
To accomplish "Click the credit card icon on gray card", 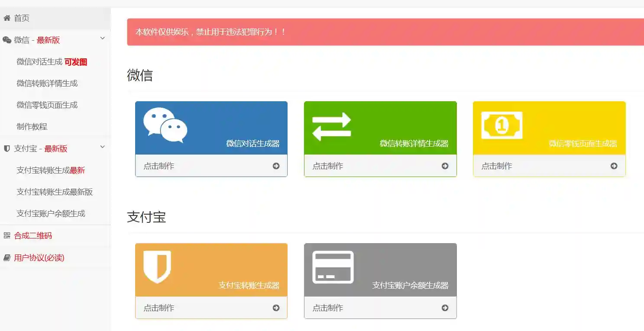I will click(x=333, y=267).
